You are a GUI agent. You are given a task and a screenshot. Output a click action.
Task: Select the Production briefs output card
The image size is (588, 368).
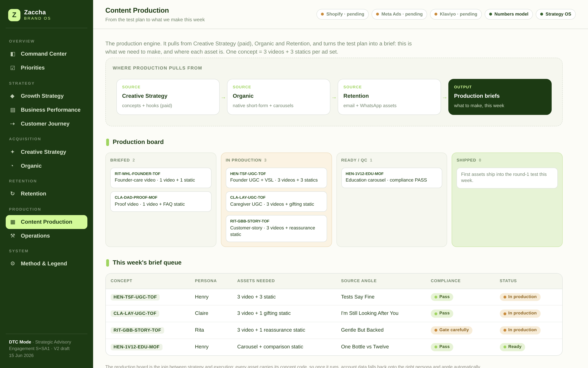[x=500, y=97]
